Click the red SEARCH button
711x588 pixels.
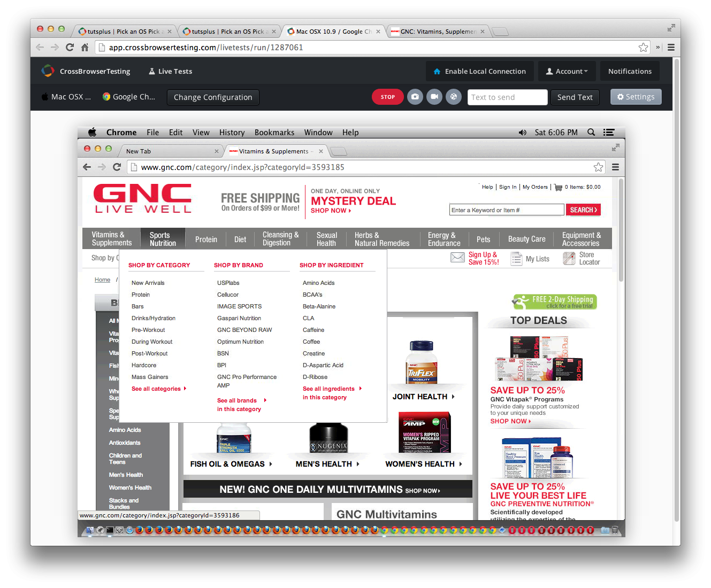583,210
